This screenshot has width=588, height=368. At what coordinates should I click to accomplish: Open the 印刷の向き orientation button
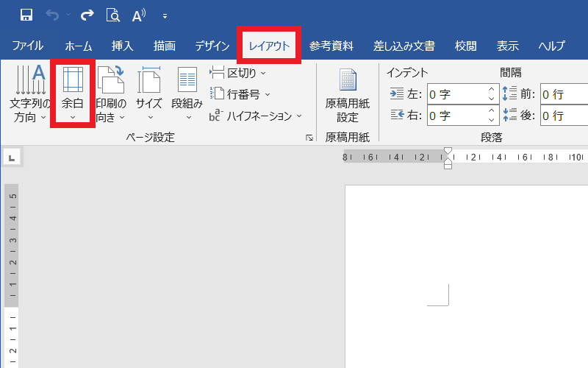111,94
